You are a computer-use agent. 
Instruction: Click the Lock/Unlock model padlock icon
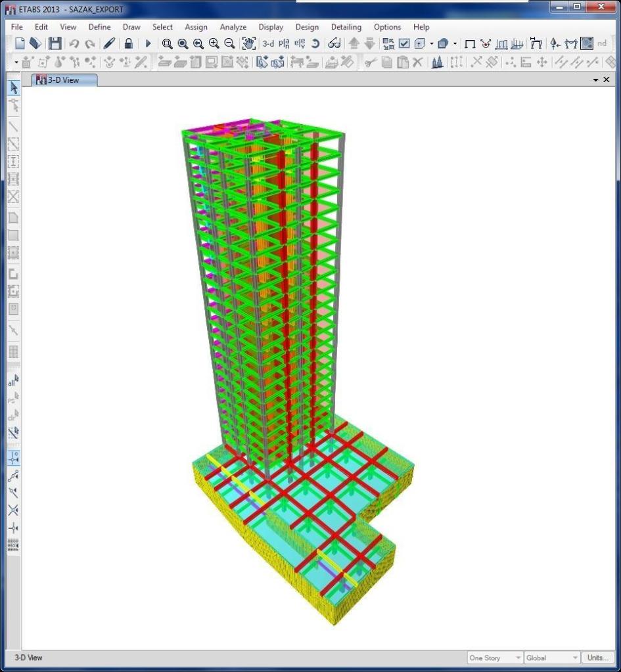tap(128, 43)
